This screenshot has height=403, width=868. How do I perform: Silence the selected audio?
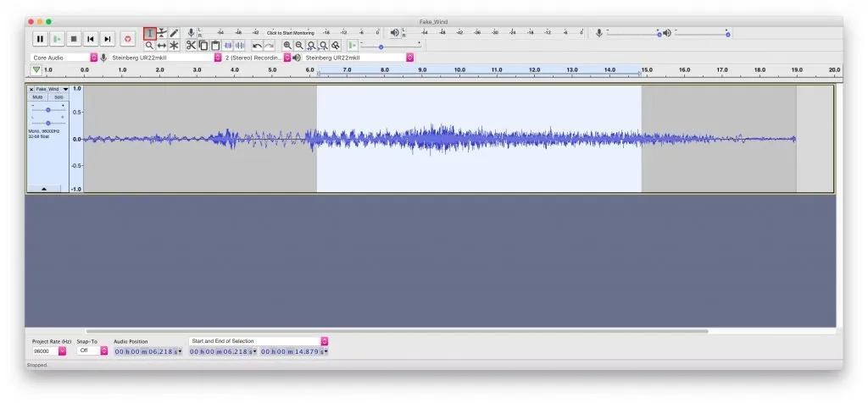coord(240,46)
